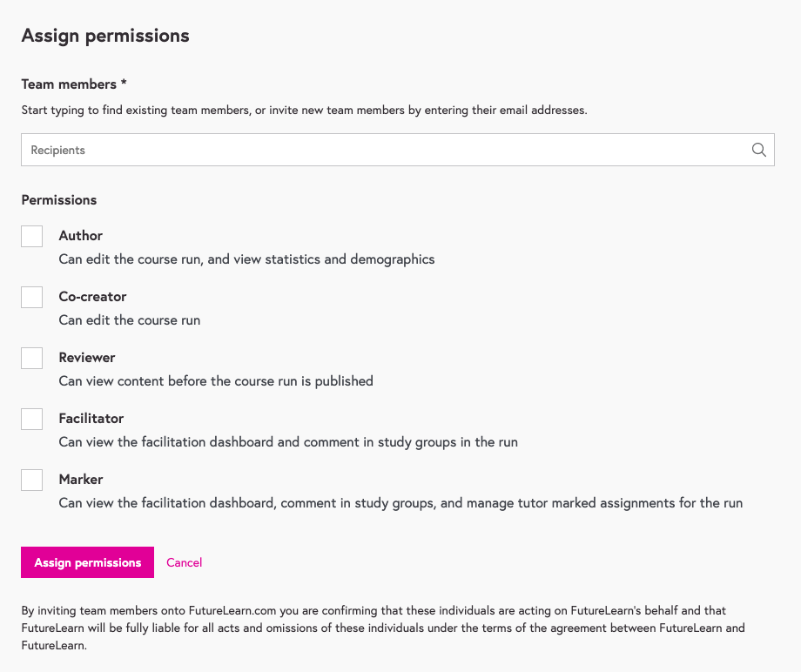Click the Marker permission description text
This screenshot has height=672, width=801.
(x=400, y=502)
